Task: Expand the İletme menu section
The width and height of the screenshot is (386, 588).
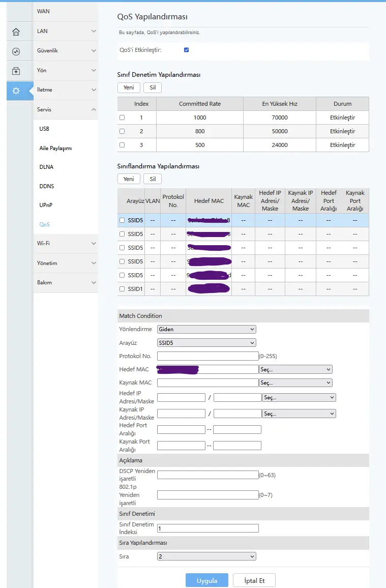Action: tap(66, 90)
